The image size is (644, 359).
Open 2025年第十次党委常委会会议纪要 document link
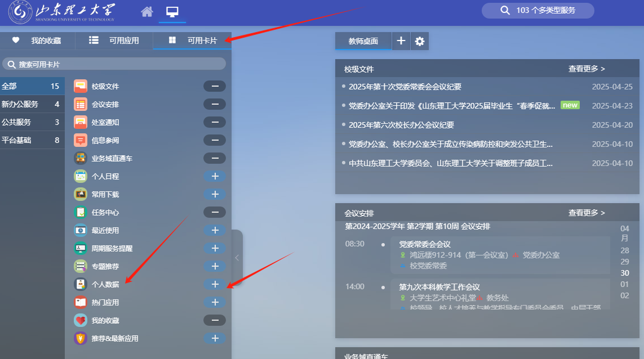tap(405, 87)
